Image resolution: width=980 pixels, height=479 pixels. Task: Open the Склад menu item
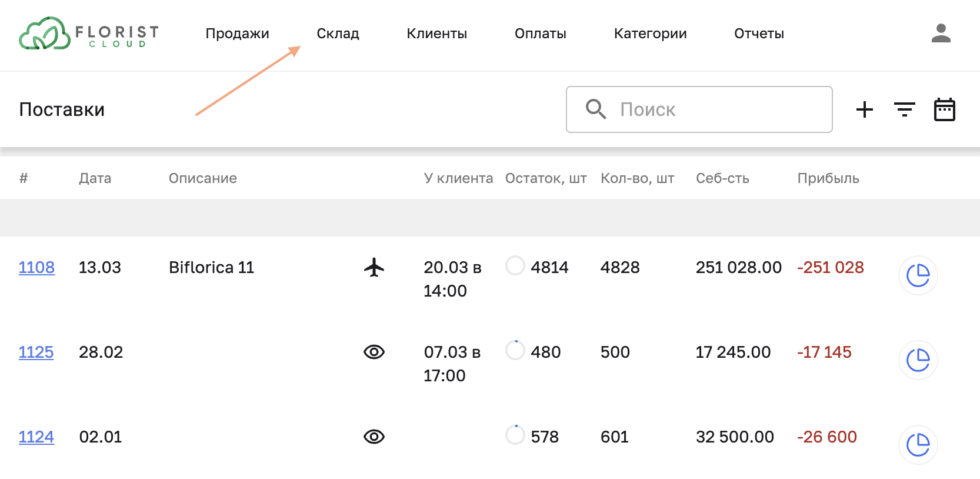(338, 34)
